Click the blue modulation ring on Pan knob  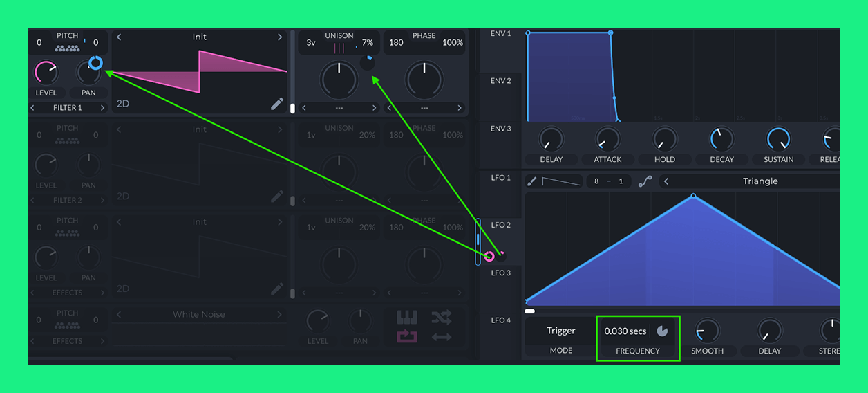coord(95,64)
